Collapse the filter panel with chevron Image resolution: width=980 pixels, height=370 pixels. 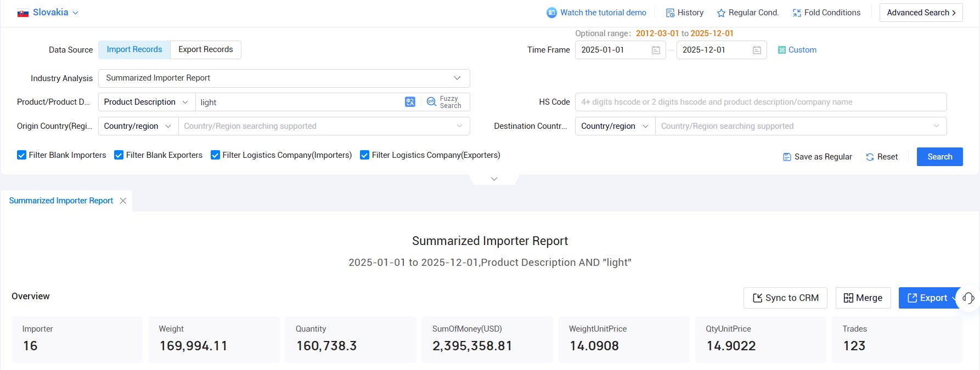tap(494, 179)
